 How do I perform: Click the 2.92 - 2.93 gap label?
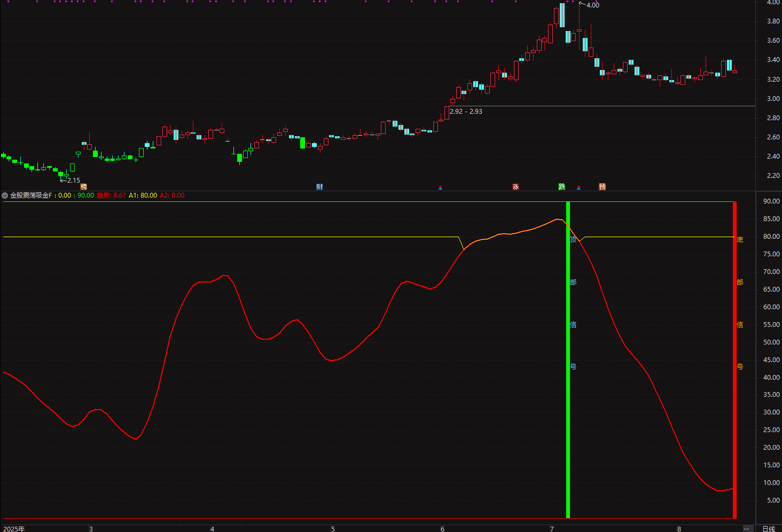(x=466, y=112)
